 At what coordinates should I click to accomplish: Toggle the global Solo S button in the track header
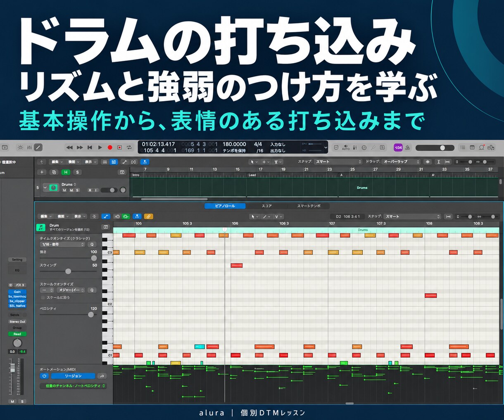coord(77,172)
